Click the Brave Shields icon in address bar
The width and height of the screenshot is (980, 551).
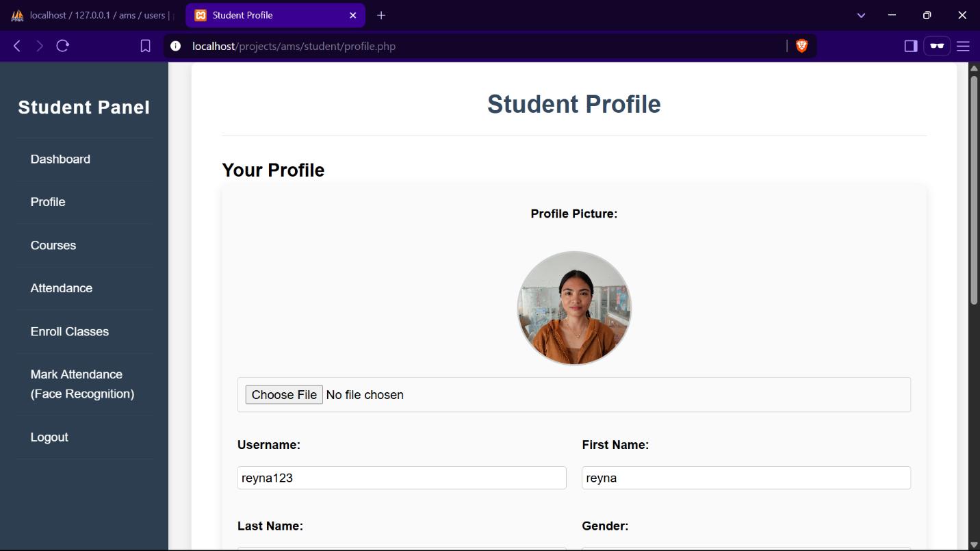click(x=801, y=46)
